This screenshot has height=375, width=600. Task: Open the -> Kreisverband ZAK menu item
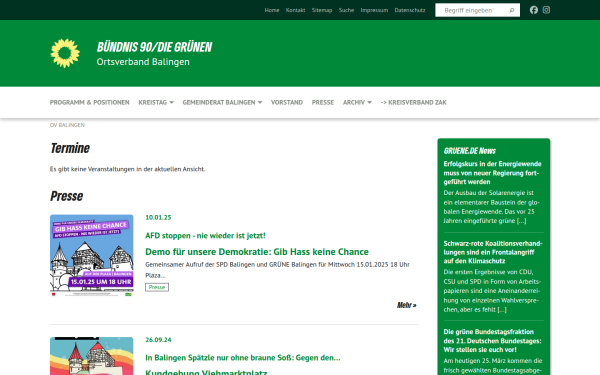pos(414,102)
